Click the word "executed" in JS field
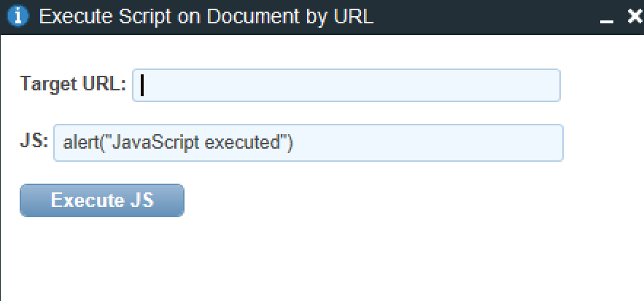Screen dimensions: 644x301 245,143
